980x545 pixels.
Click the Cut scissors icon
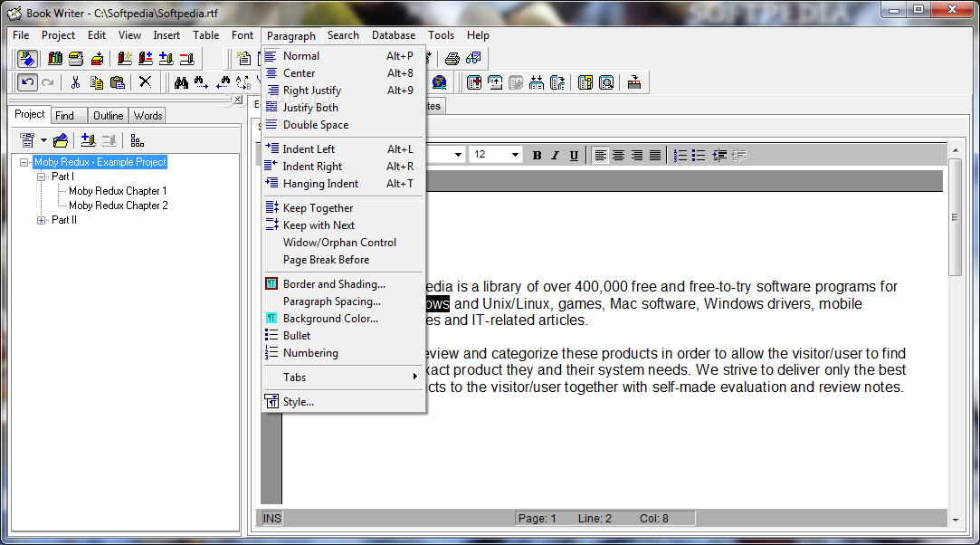click(76, 82)
